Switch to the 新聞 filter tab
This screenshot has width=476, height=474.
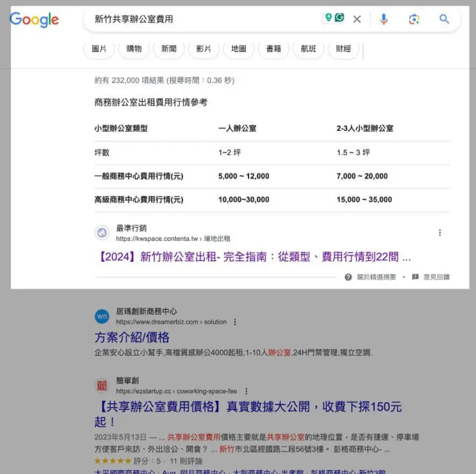click(x=169, y=49)
